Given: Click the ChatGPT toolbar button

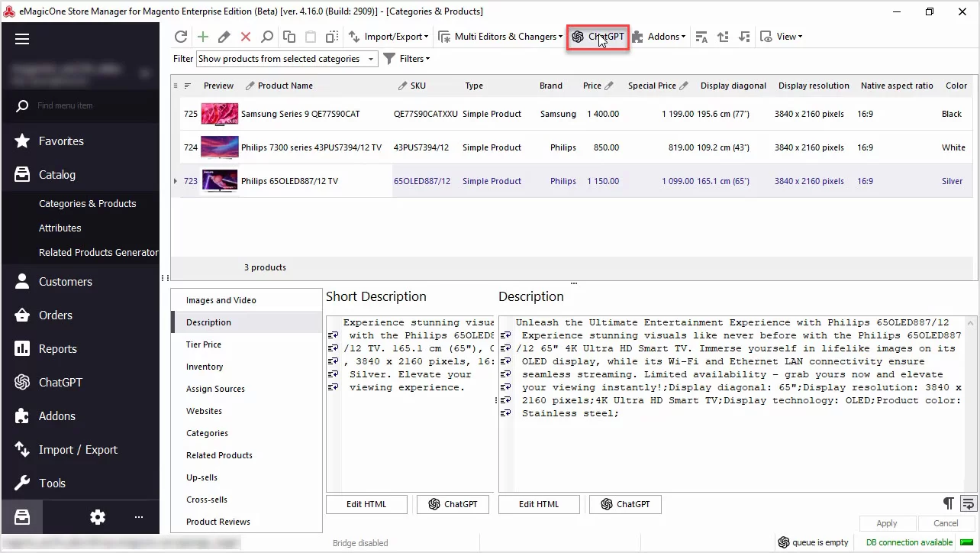Looking at the screenshot, I should pos(598,37).
